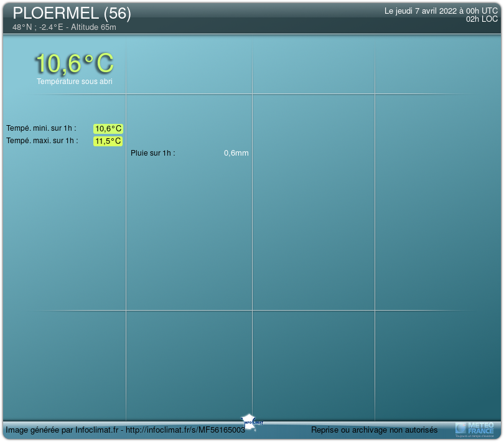Click 'Image générée par Infoclimat.fr' text

tap(62, 430)
